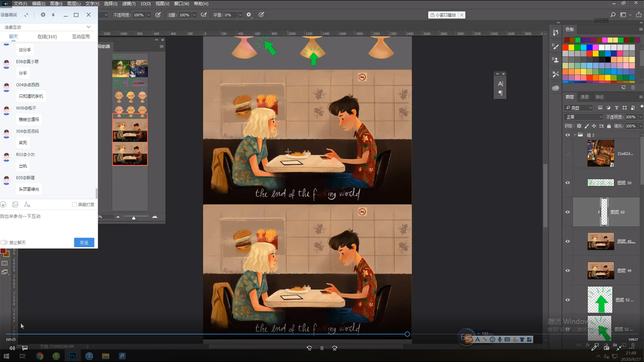Open Layers panel menu
This screenshot has height=362, width=644.
click(x=641, y=97)
